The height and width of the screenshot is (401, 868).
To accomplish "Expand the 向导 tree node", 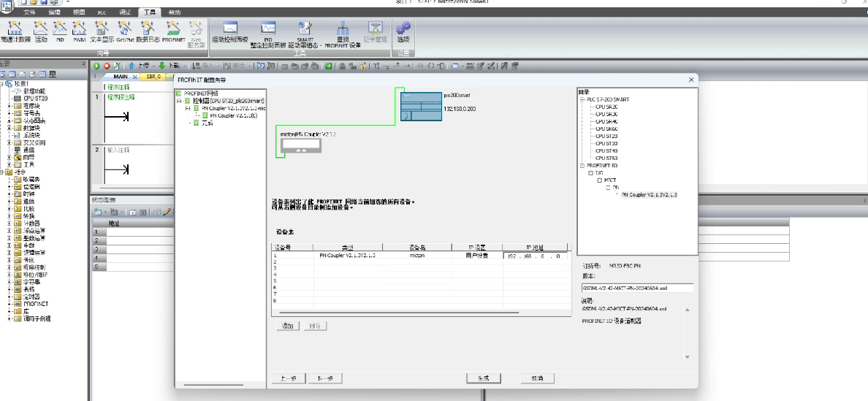I will click(x=9, y=157).
